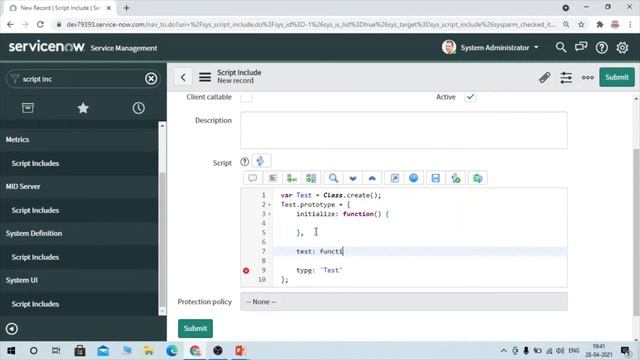Click the Replace All icon in script toolbar
This screenshot has height=360, width=640.
(311, 178)
